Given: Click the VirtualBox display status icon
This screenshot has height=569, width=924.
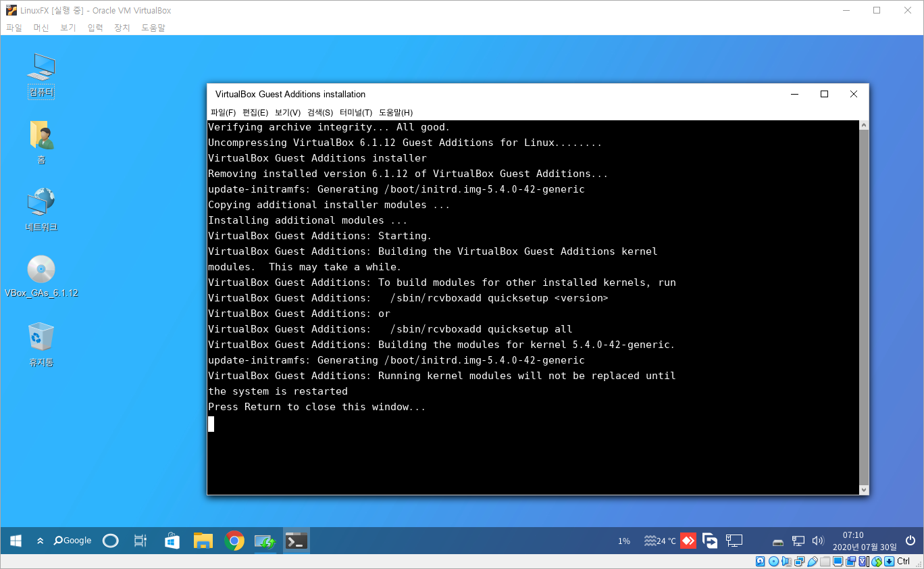Looking at the screenshot, I should point(838,562).
